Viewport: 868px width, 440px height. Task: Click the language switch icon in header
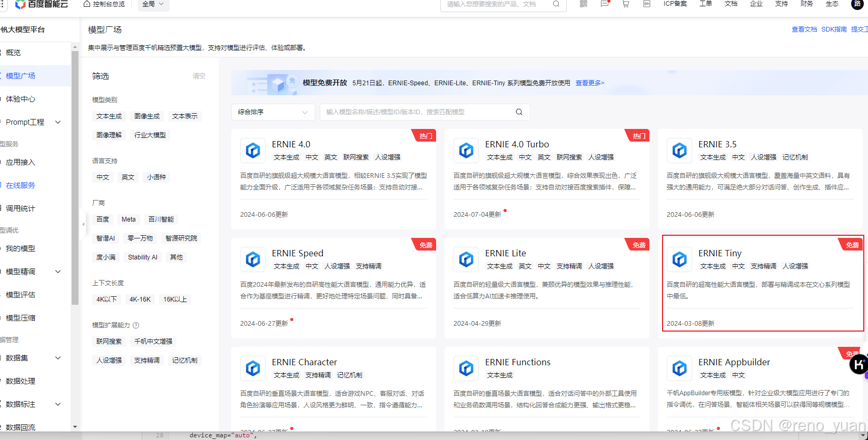click(647, 4)
